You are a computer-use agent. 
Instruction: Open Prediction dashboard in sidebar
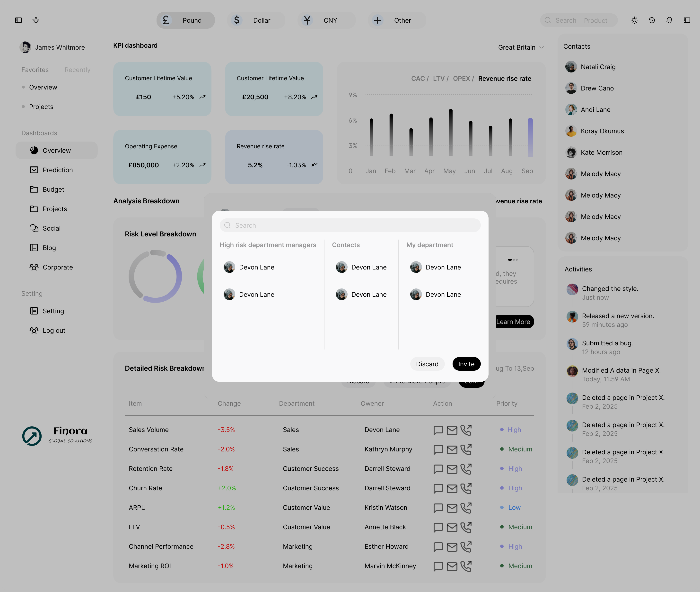(57, 170)
